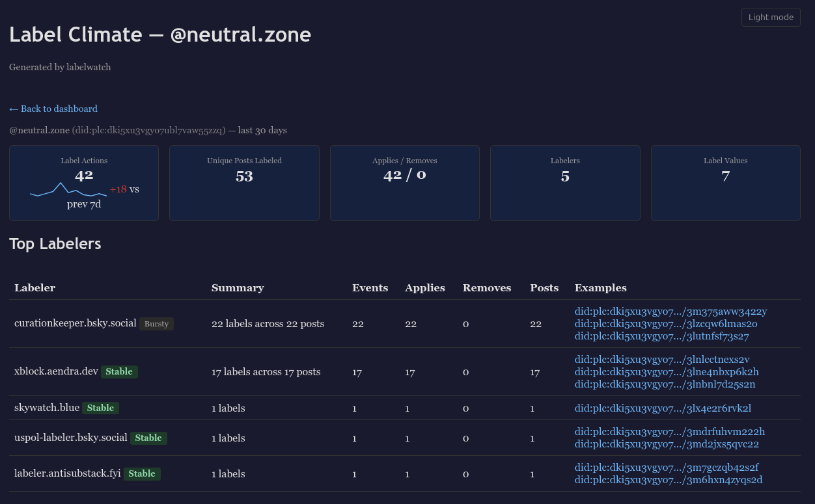Image resolution: width=815 pixels, height=504 pixels.
Task: Click the Applies / Removes stat card
Action: (x=404, y=183)
